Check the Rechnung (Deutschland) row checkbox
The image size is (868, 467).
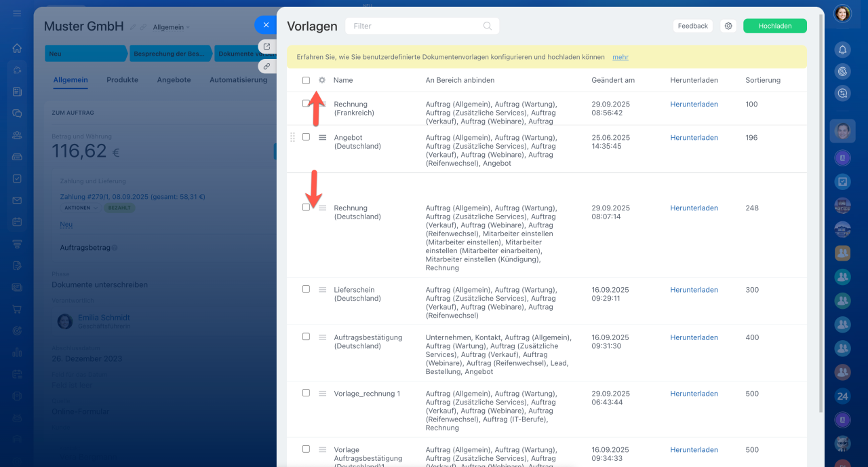pyautogui.click(x=306, y=207)
